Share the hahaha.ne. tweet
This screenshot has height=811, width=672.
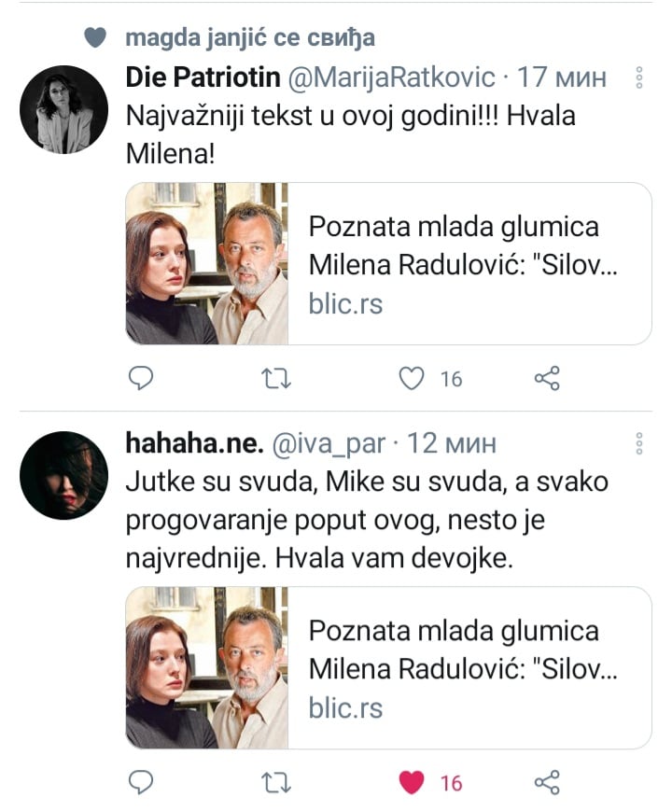tap(546, 782)
